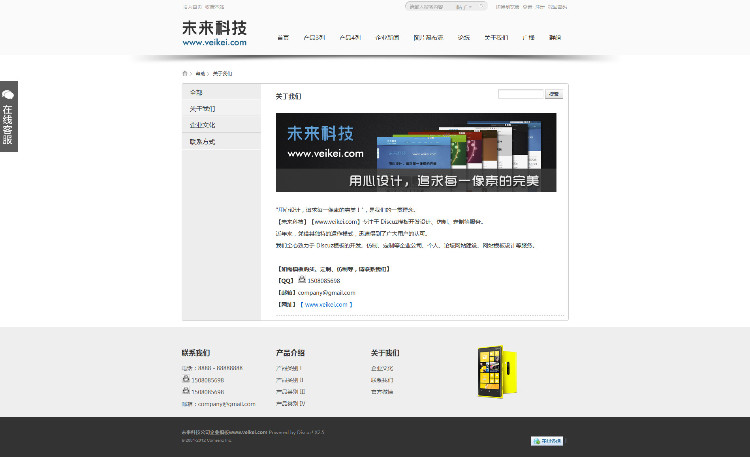Click the 未来科技 site logo in the header

tap(214, 33)
